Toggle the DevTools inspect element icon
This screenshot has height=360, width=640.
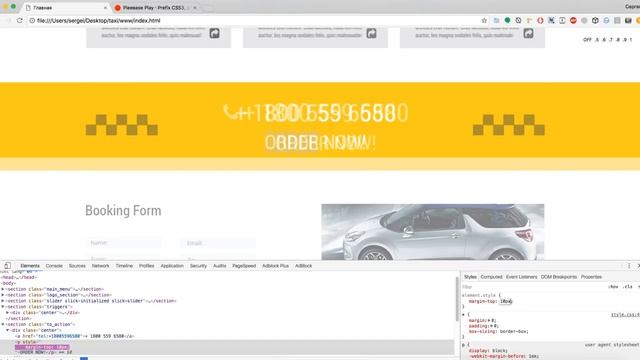click(x=7, y=266)
